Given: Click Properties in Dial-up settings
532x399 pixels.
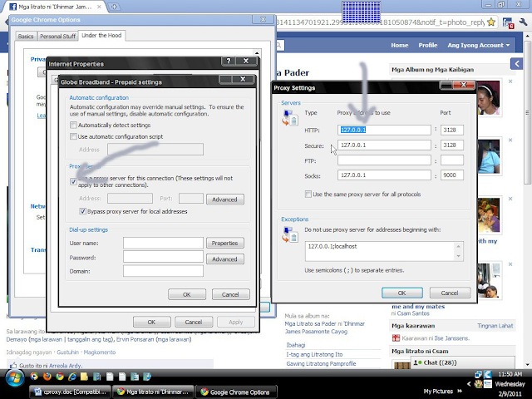Looking at the screenshot, I should tap(224, 243).
